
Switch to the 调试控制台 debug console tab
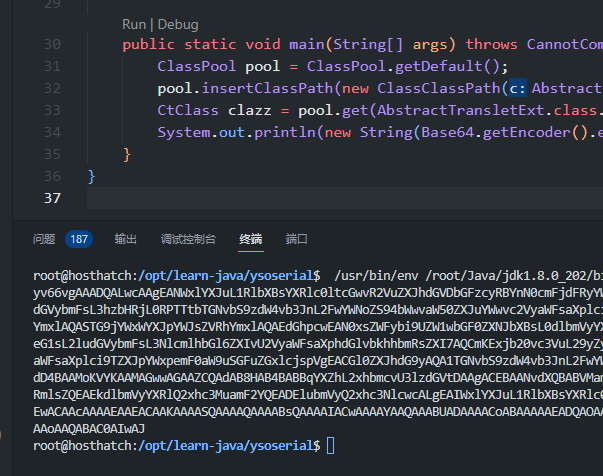[188, 239]
